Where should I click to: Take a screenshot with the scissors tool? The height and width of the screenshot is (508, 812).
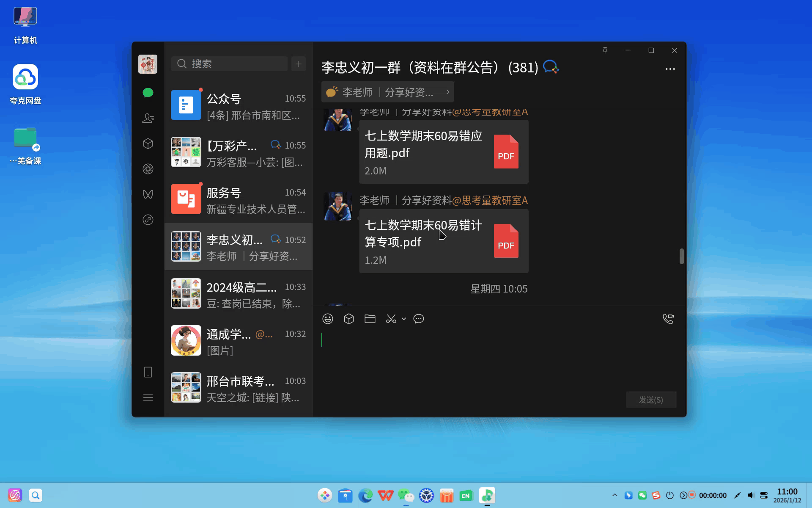pos(390,319)
